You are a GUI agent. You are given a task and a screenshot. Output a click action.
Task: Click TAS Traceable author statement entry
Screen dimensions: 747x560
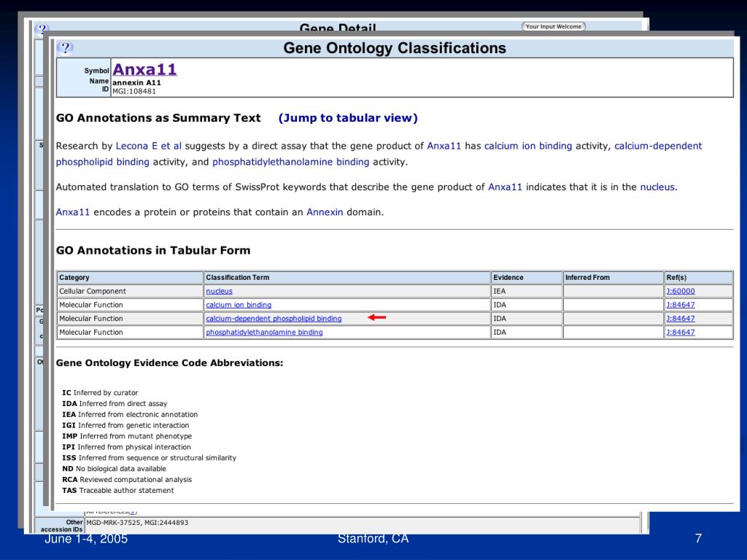117,491
